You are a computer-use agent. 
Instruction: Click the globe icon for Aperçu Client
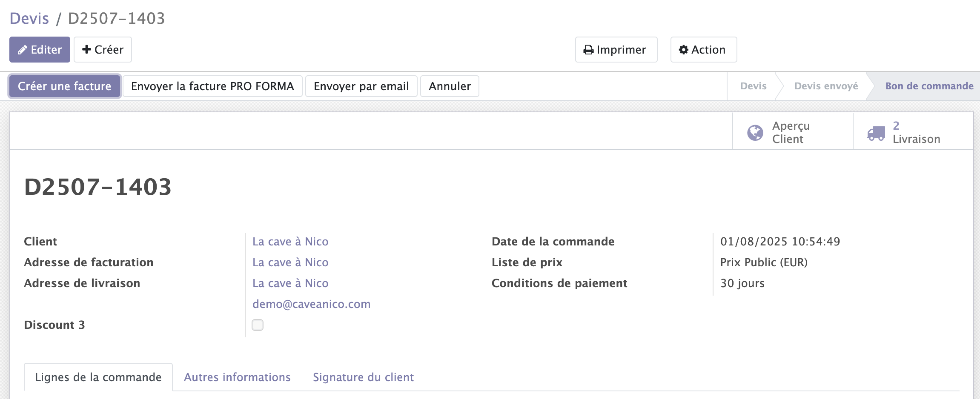coord(755,133)
